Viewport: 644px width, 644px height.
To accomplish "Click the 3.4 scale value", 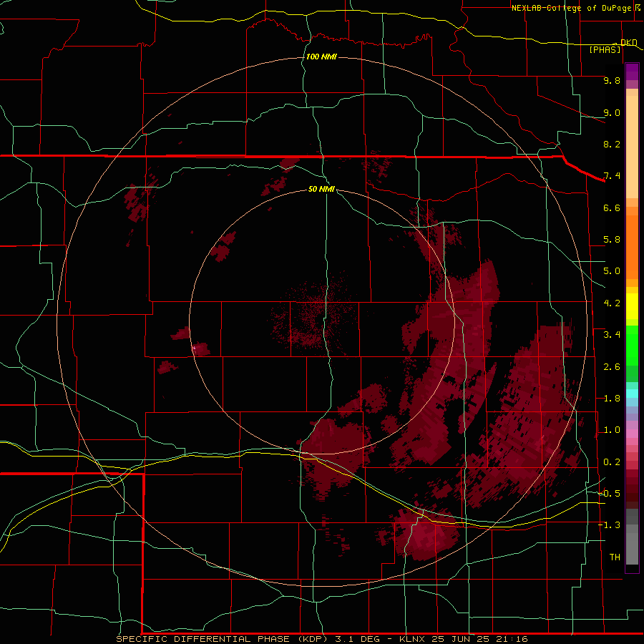I will coord(612,335).
